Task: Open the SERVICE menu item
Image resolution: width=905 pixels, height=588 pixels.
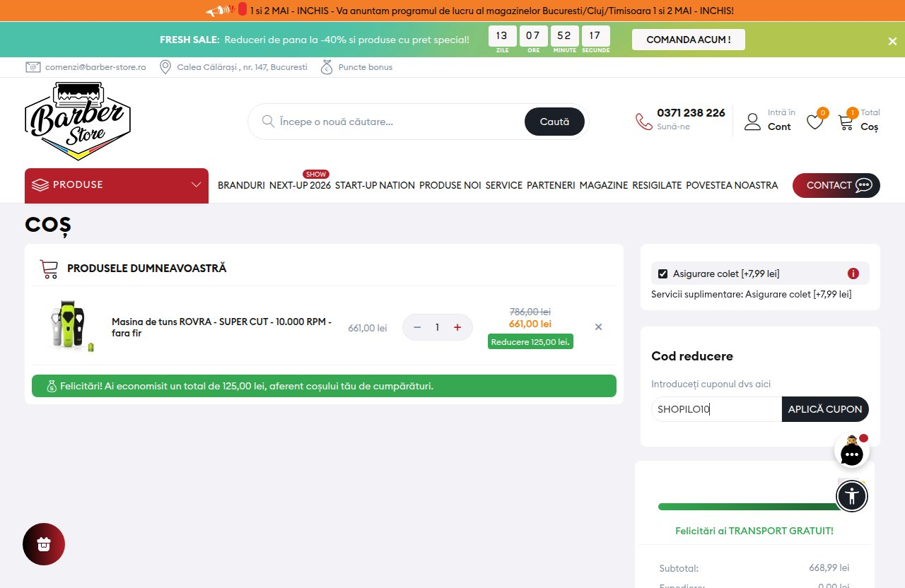Action: [x=504, y=185]
